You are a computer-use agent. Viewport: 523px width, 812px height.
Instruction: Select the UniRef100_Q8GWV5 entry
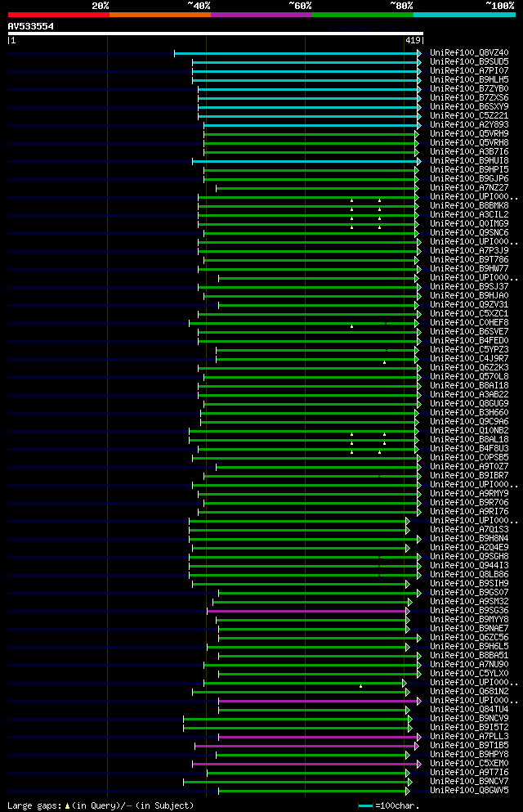pos(469,790)
